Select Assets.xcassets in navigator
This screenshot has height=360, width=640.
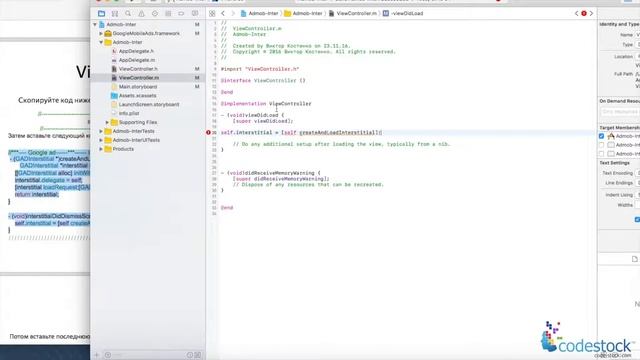138,96
